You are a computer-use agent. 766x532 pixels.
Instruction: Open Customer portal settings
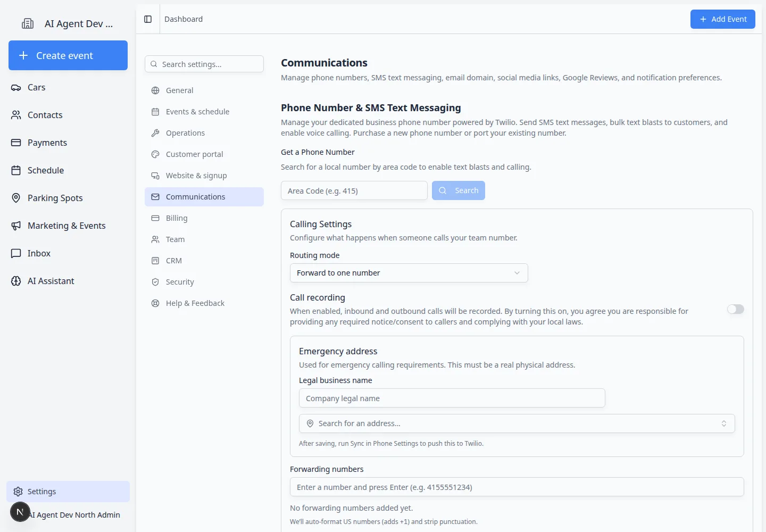204,154
